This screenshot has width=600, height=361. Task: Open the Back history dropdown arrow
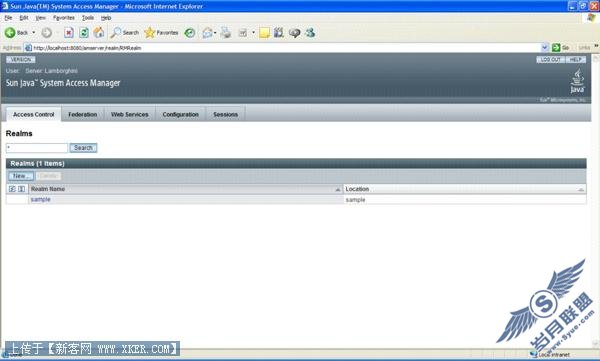click(x=34, y=33)
